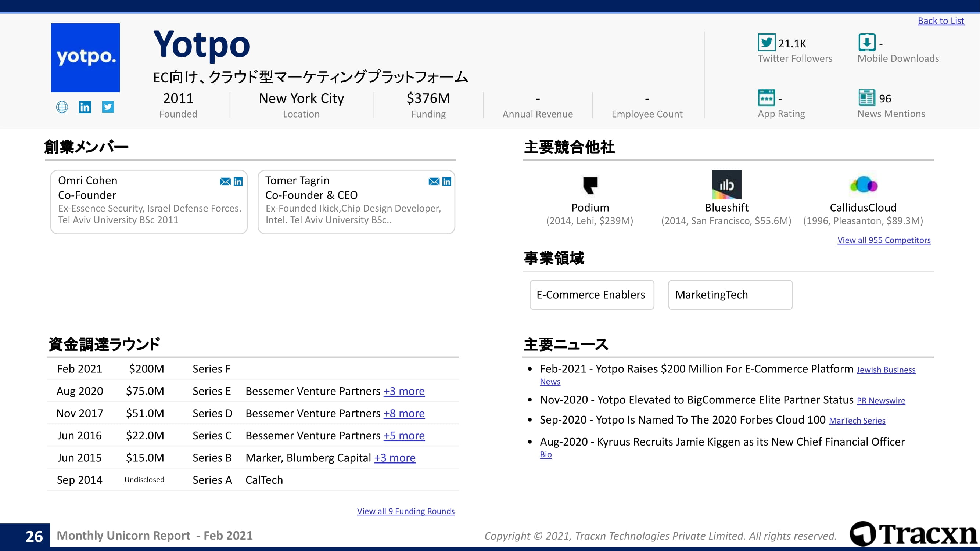980x551 pixels.
Task: Click Yotpo's LinkedIn icon under logo
Action: (x=85, y=107)
